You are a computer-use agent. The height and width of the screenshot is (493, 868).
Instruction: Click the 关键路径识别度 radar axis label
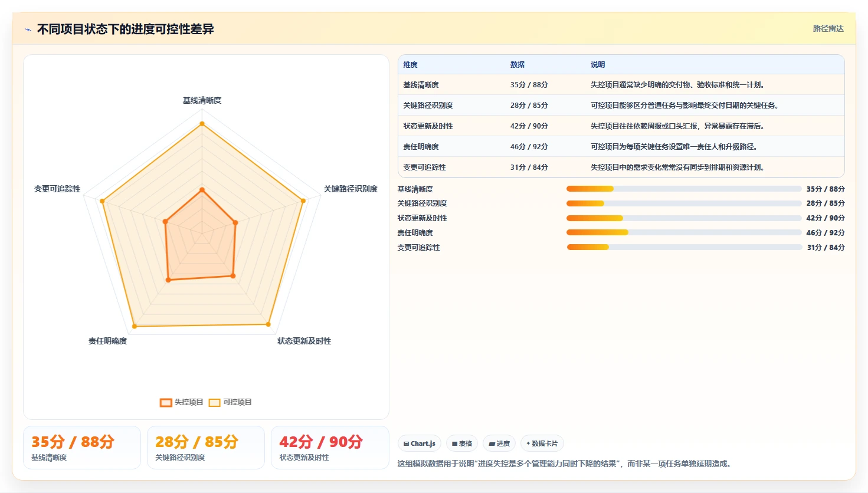pyautogui.click(x=351, y=189)
